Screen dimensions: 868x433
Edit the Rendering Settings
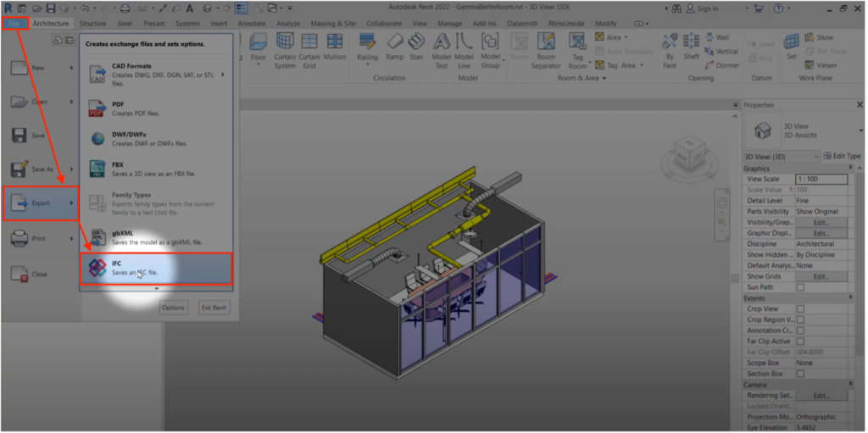point(821,396)
